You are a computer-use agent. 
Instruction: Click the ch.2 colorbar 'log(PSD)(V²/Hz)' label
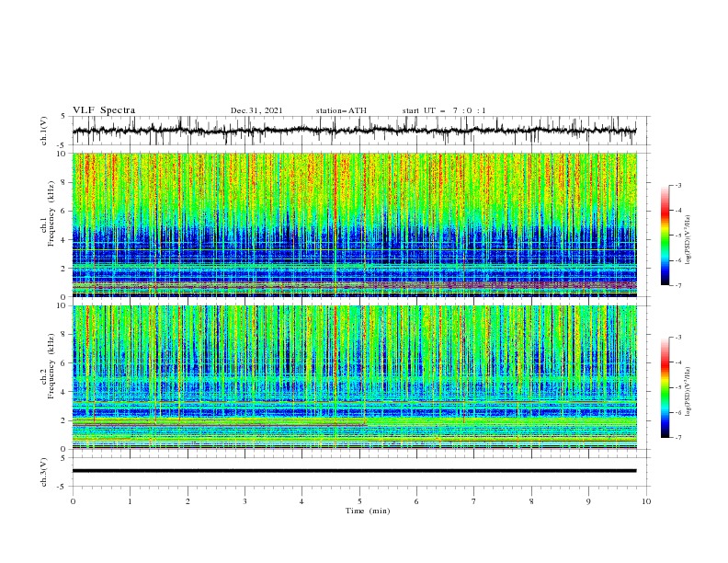click(x=688, y=392)
